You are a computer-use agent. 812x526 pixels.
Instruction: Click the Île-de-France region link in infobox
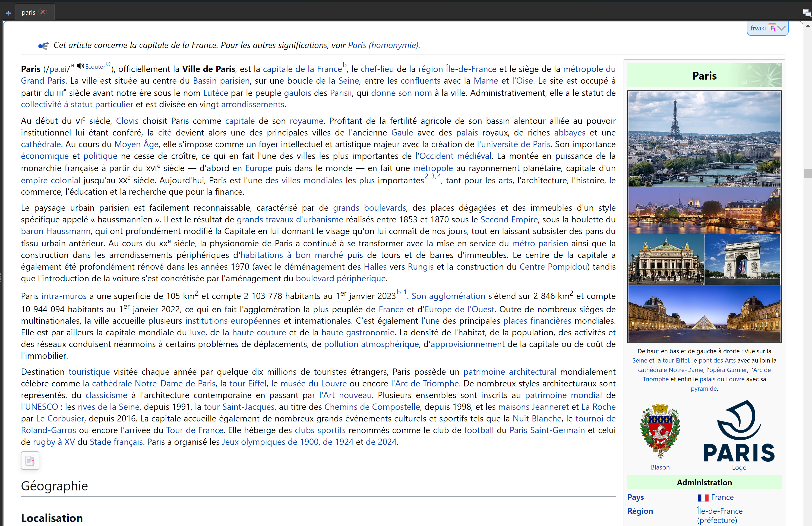[719, 511]
